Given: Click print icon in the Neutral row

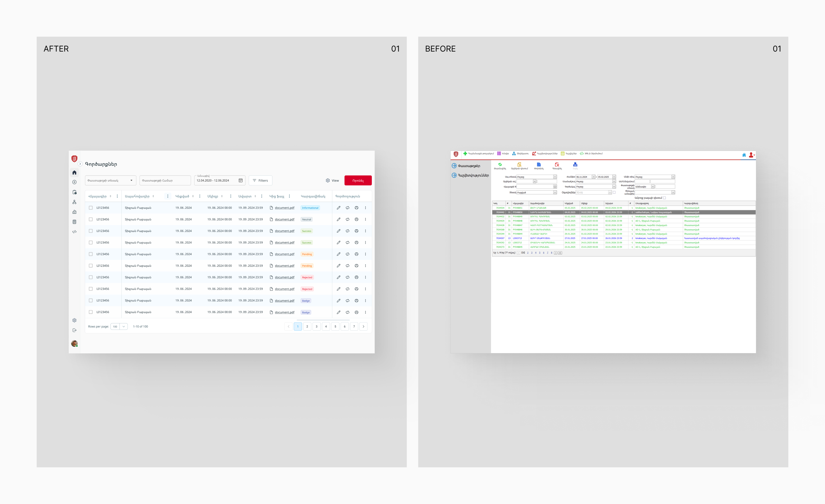Looking at the screenshot, I should [x=357, y=220].
